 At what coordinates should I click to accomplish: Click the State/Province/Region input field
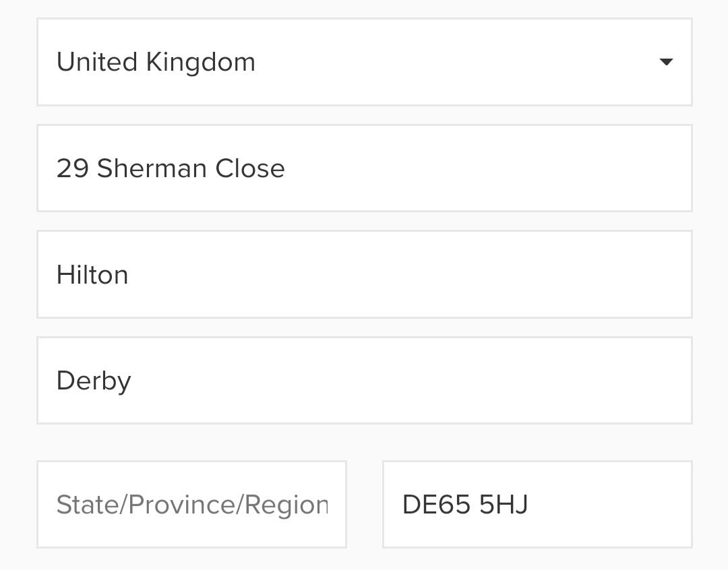point(191,505)
